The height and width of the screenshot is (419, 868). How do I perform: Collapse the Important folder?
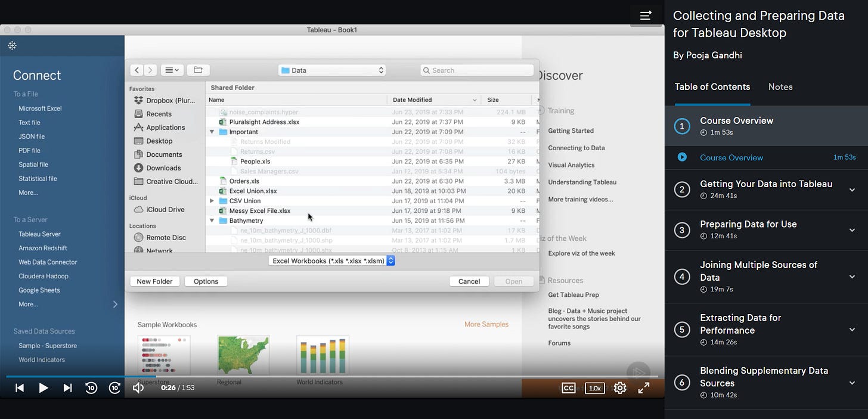pyautogui.click(x=212, y=132)
